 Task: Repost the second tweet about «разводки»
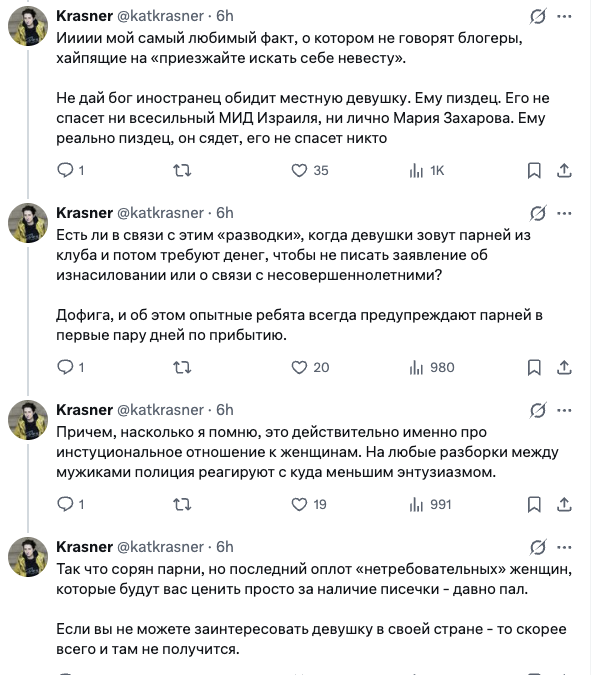[182, 367]
